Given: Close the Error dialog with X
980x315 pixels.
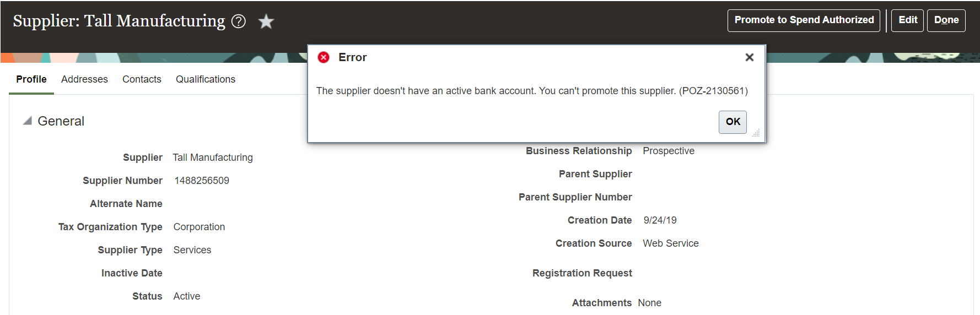Looking at the screenshot, I should click(749, 57).
